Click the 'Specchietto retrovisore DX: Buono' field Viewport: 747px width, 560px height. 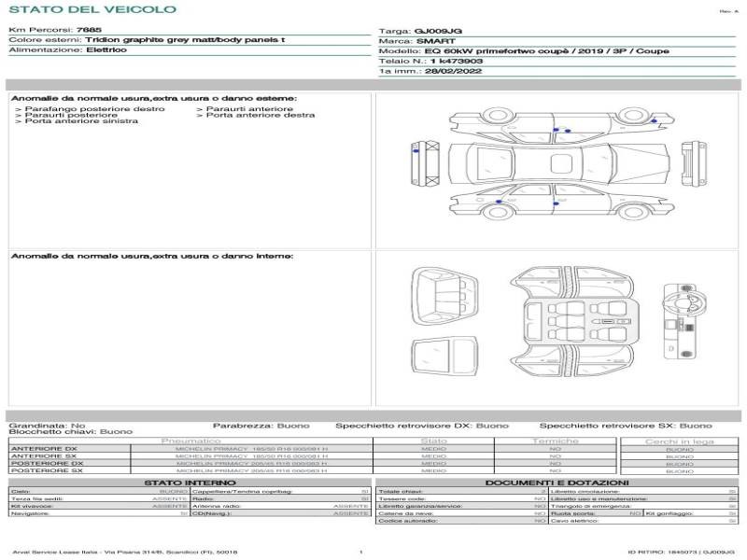tap(422, 426)
